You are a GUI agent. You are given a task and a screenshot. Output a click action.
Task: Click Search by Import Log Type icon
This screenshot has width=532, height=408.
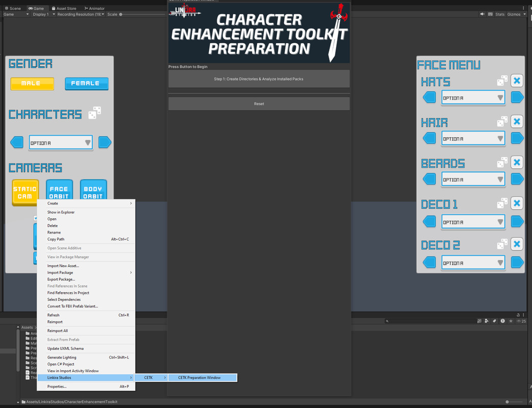point(502,321)
